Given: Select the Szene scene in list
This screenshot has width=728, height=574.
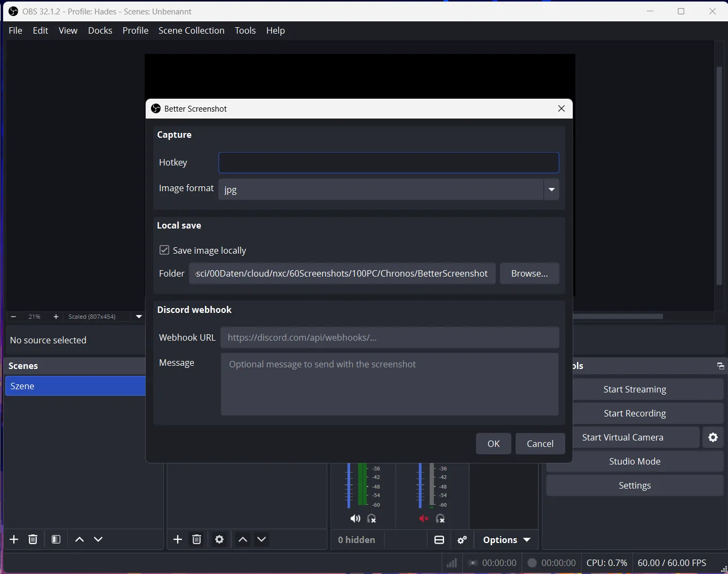Looking at the screenshot, I should pos(75,386).
